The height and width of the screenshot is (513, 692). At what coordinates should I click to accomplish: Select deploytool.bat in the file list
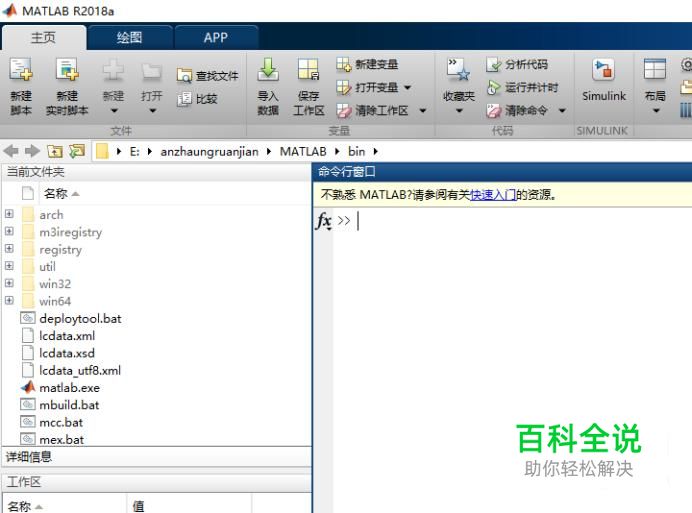pyautogui.click(x=80, y=318)
